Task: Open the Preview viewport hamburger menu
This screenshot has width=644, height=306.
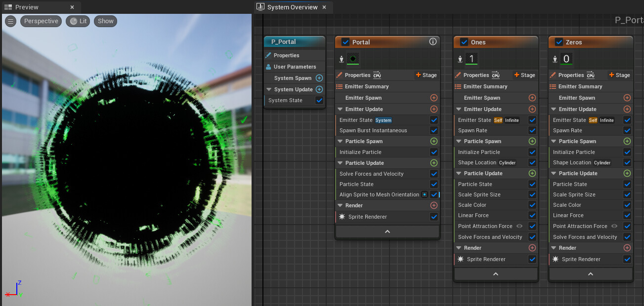Action: pyautogui.click(x=10, y=21)
